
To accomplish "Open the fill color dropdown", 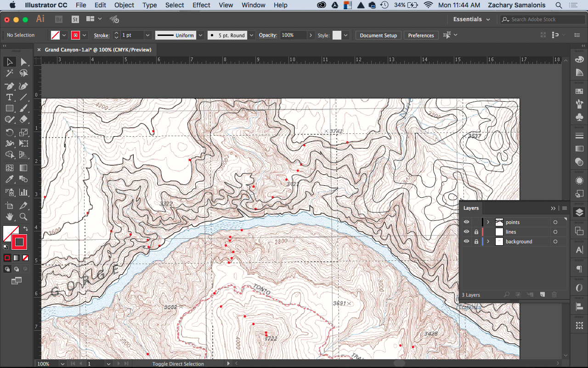I will 64,35.
